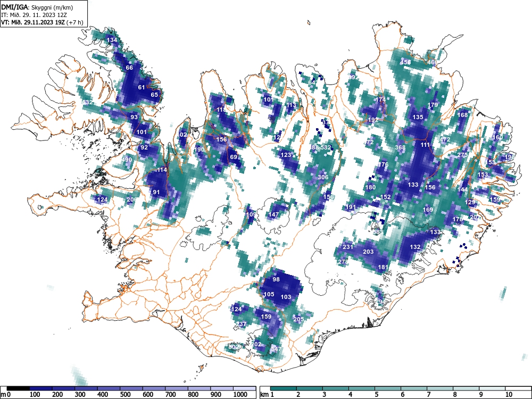Click the visibility value 118
This screenshot has height=399, width=532.
tap(221, 110)
